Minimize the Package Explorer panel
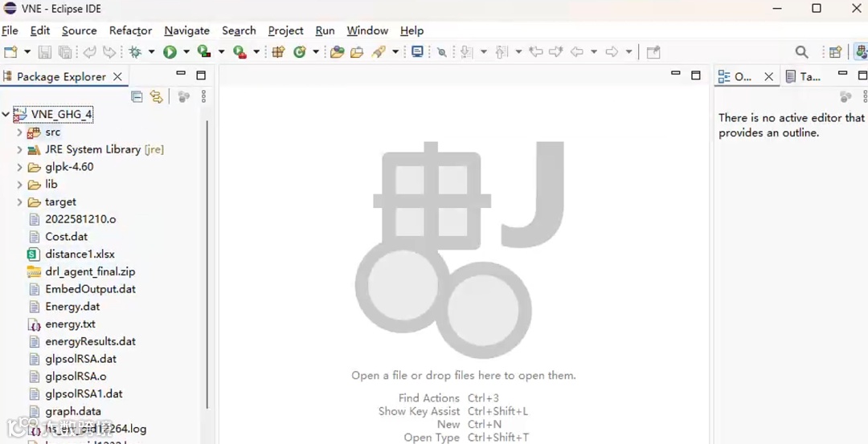The image size is (868, 444). pyautogui.click(x=181, y=74)
